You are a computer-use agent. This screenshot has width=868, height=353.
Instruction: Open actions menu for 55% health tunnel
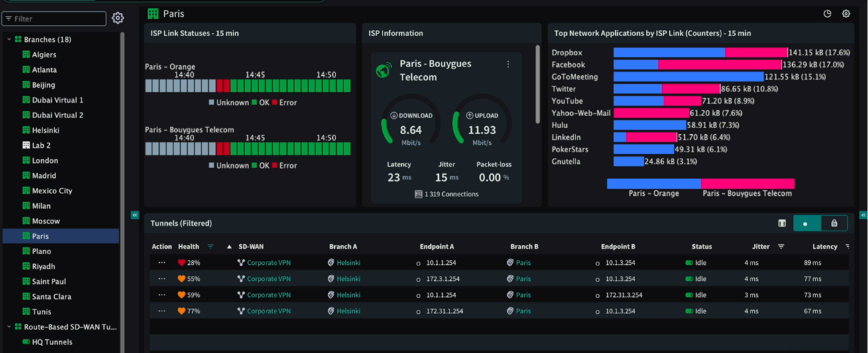click(x=162, y=279)
